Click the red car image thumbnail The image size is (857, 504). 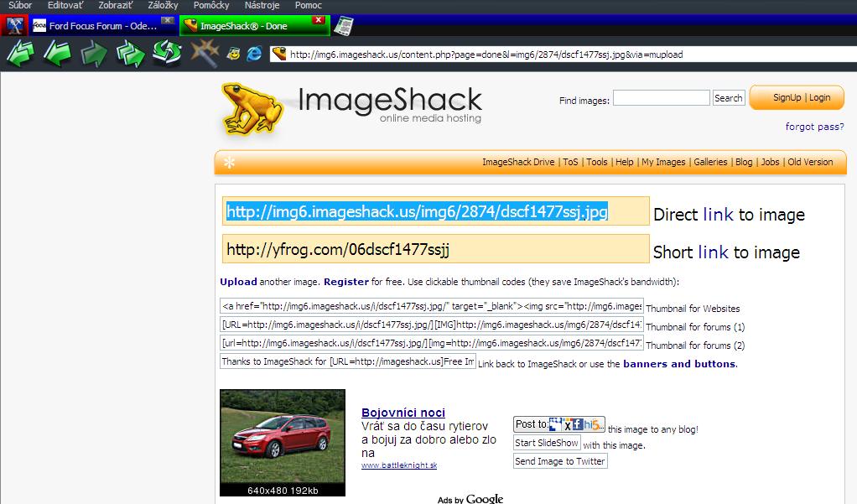[283, 436]
